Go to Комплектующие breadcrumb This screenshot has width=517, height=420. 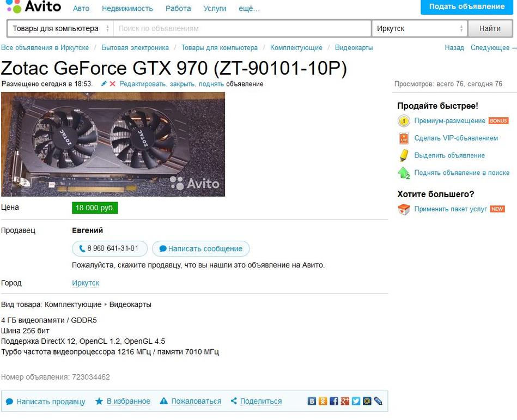pos(296,48)
